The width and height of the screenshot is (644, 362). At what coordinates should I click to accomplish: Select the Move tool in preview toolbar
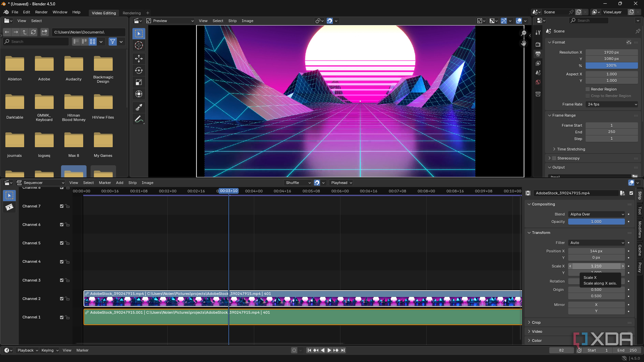(139, 59)
